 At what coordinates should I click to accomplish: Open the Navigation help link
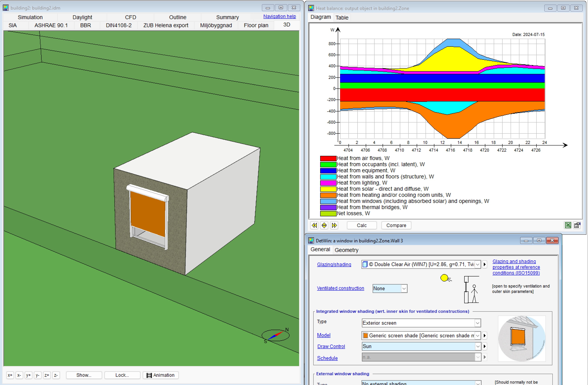(x=279, y=16)
